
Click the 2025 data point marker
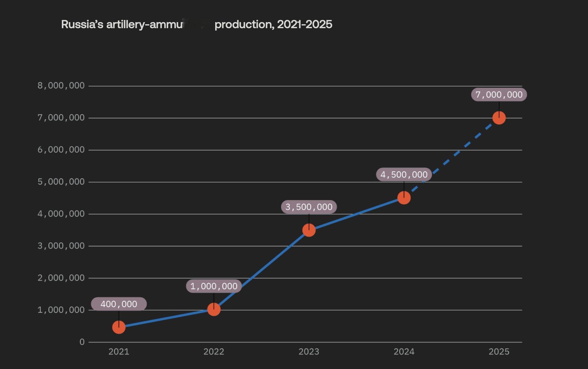(499, 118)
